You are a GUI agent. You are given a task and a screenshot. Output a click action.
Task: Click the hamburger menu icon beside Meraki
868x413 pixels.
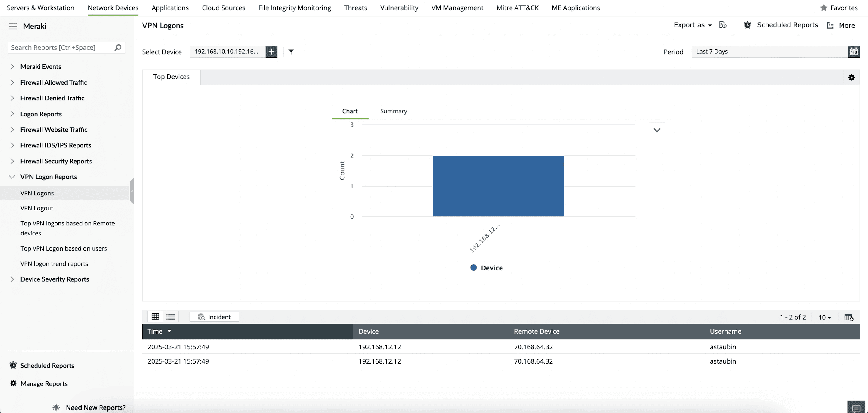click(x=13, y=26)
